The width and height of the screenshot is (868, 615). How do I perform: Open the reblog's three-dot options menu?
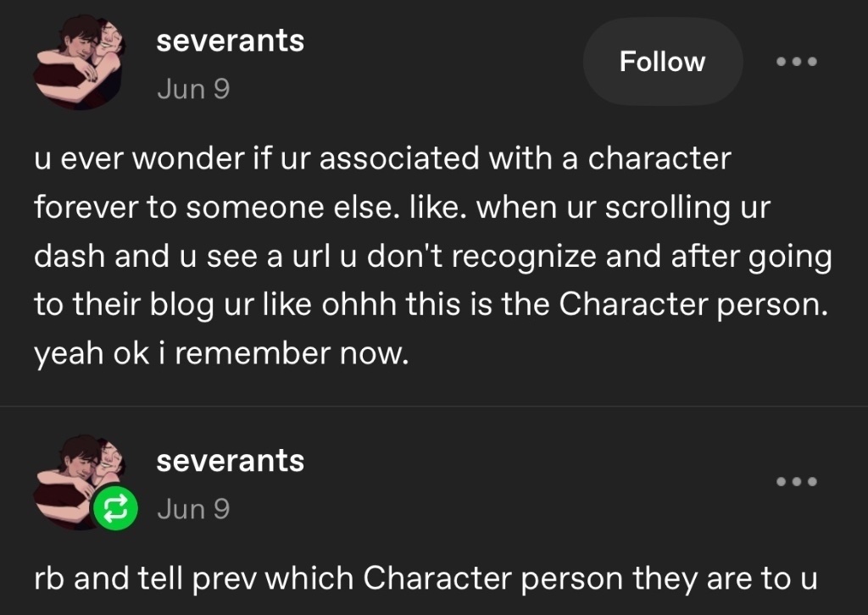tap(797, 481)
